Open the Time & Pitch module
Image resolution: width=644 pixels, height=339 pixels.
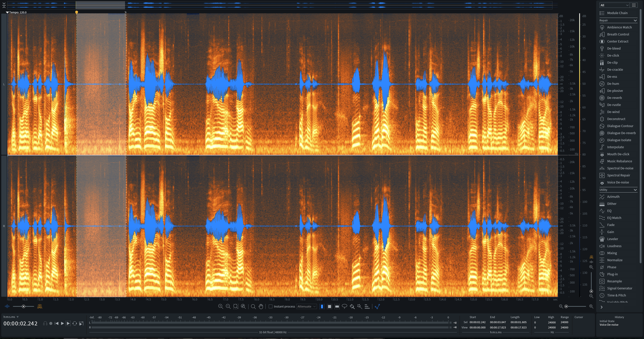(618, 295)
